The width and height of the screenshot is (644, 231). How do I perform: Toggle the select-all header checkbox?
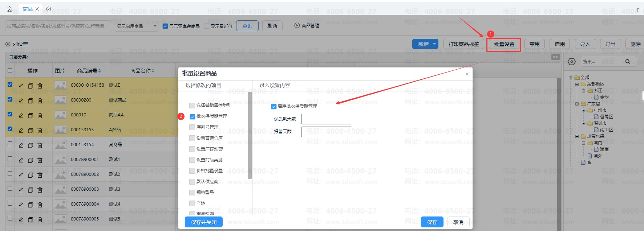coord(10,71)
